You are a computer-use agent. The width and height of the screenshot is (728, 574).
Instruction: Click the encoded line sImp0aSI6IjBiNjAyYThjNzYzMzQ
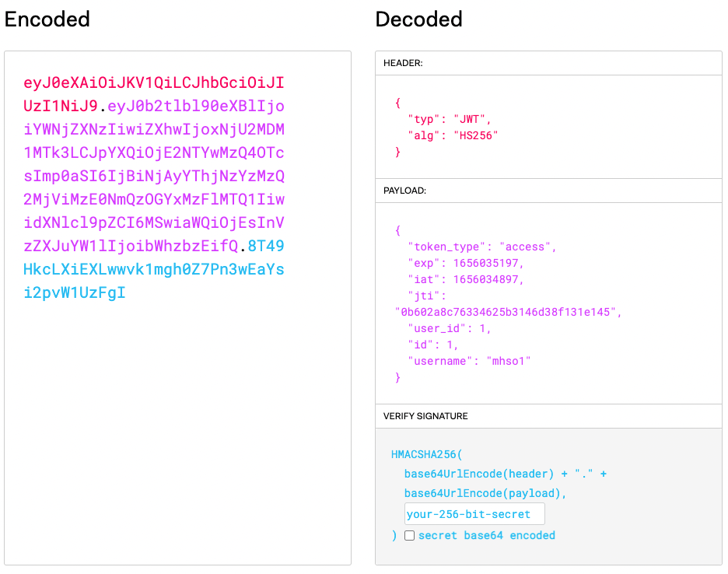(154, 176)
